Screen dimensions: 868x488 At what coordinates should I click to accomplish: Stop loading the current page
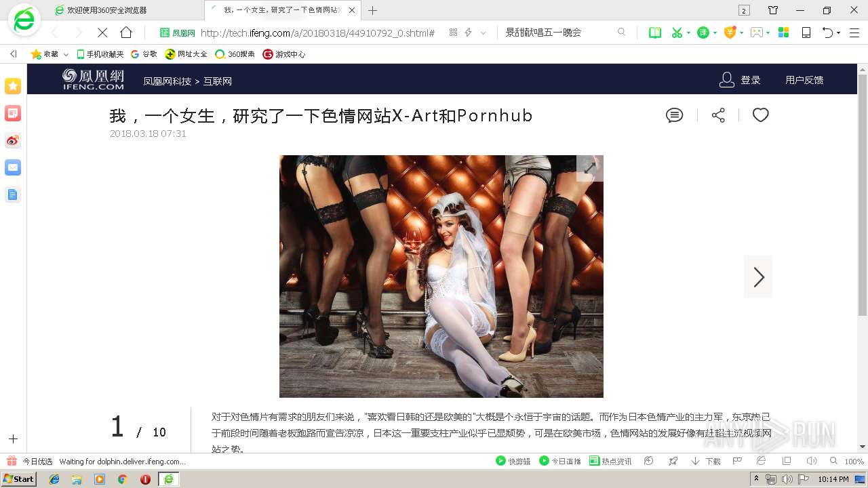click(102, 33)
